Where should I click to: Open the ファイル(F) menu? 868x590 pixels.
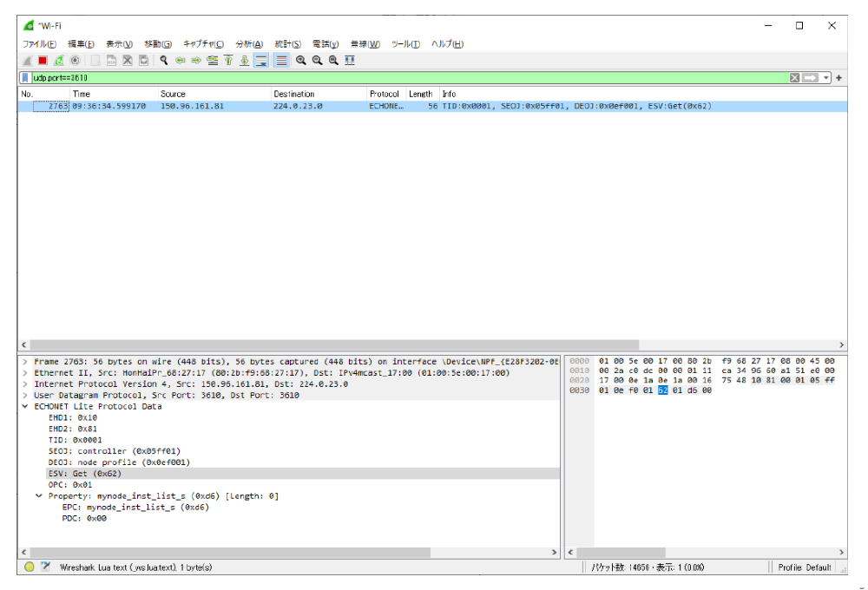point(39,43)
